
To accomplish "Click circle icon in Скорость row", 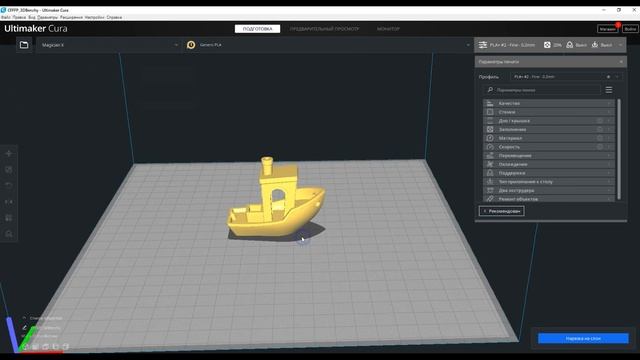I will (600, 147).
